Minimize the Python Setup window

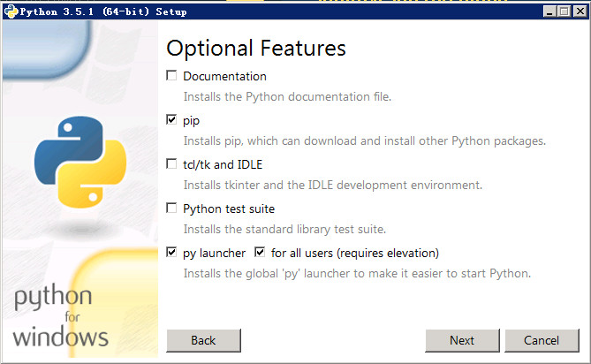(x=549, y=10)
